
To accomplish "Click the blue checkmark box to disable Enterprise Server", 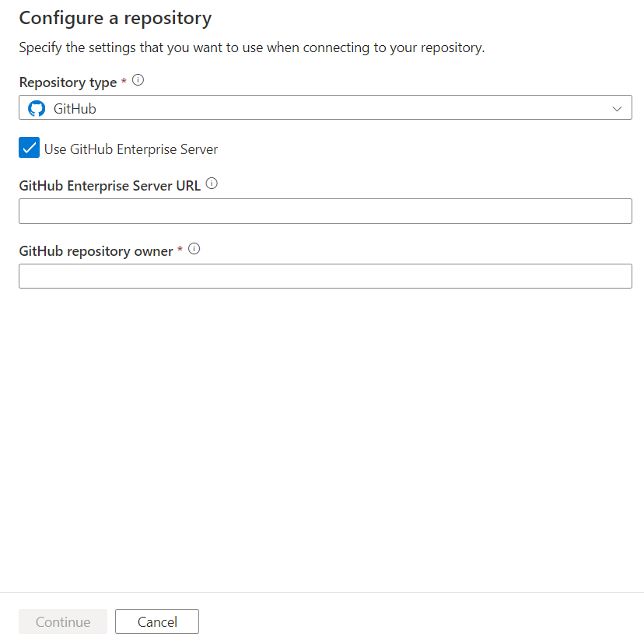I will pos(29,147).
